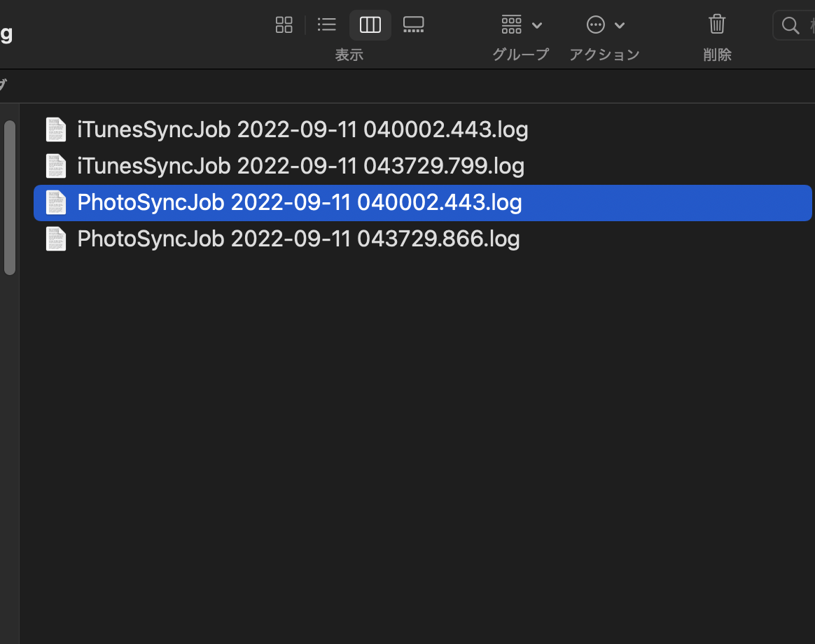Click the document icon of iTunesSyncJob 040002.443.log
Screen dimensions: 815x644
click(56, 129)
